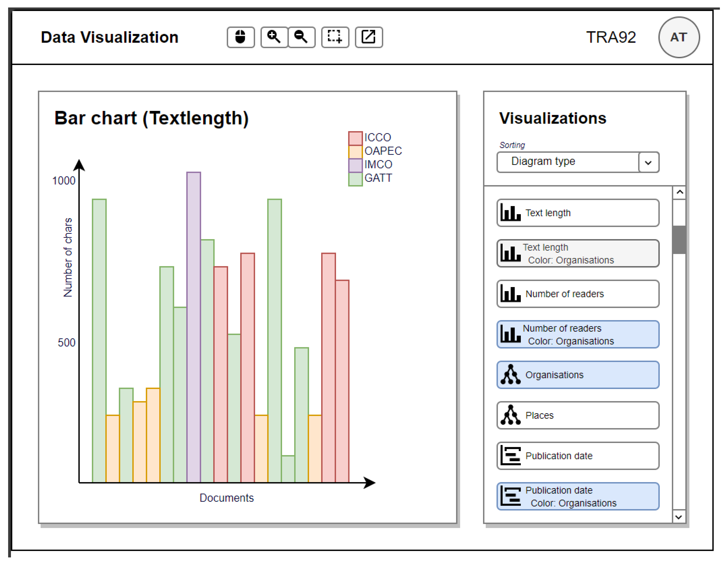Click the zoom out magnifier icon

[x=301, y=37]
